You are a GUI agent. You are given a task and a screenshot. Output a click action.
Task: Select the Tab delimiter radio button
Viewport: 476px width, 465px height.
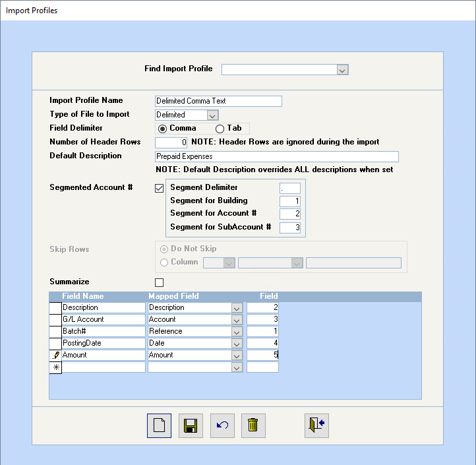220,129
